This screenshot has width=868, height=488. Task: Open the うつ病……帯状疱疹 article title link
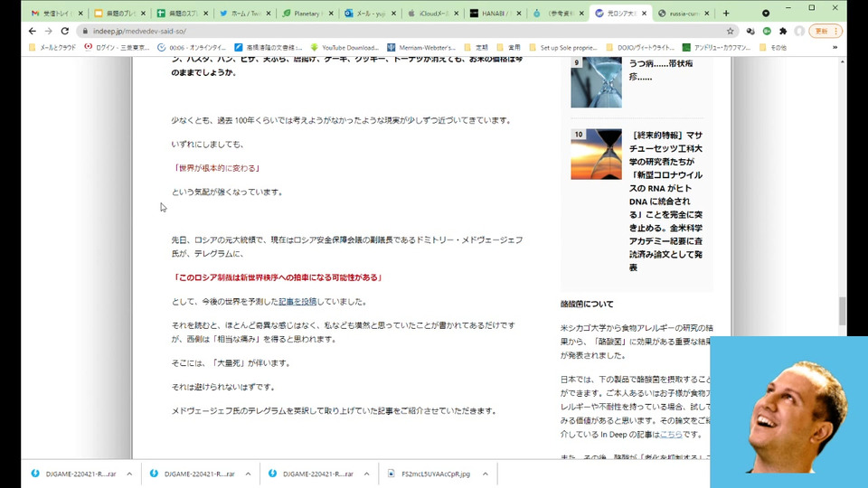tap(661, 70)
